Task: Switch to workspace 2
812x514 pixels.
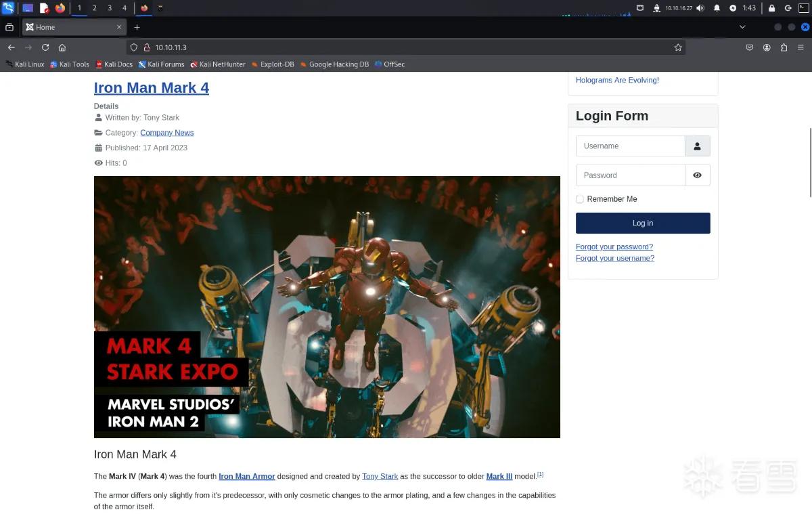Action: point(94,8)
